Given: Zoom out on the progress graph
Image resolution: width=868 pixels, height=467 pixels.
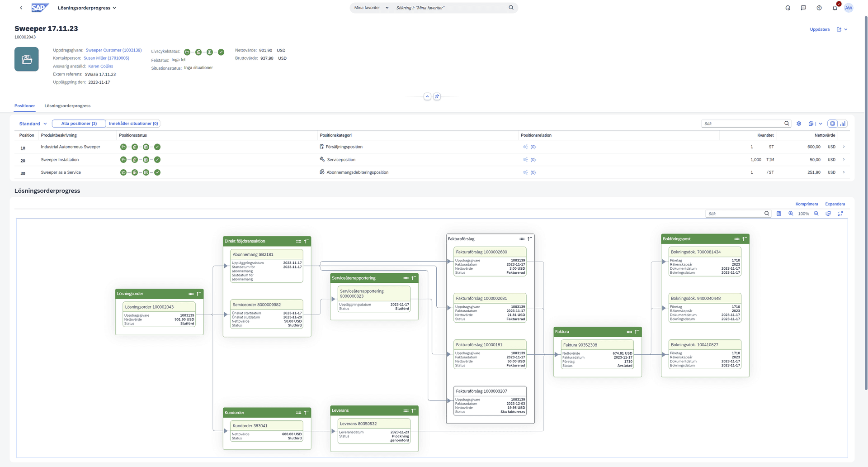Looking at the screenshot, I should (x=816, y=214).
